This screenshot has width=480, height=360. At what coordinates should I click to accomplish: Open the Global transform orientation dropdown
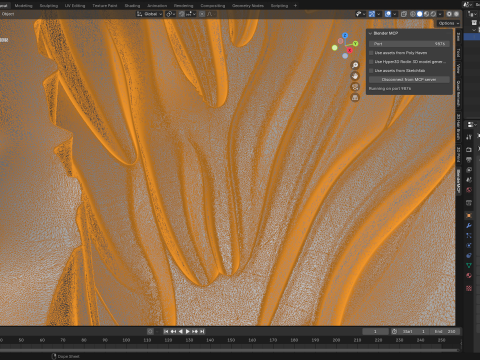(x=149, y=14)
